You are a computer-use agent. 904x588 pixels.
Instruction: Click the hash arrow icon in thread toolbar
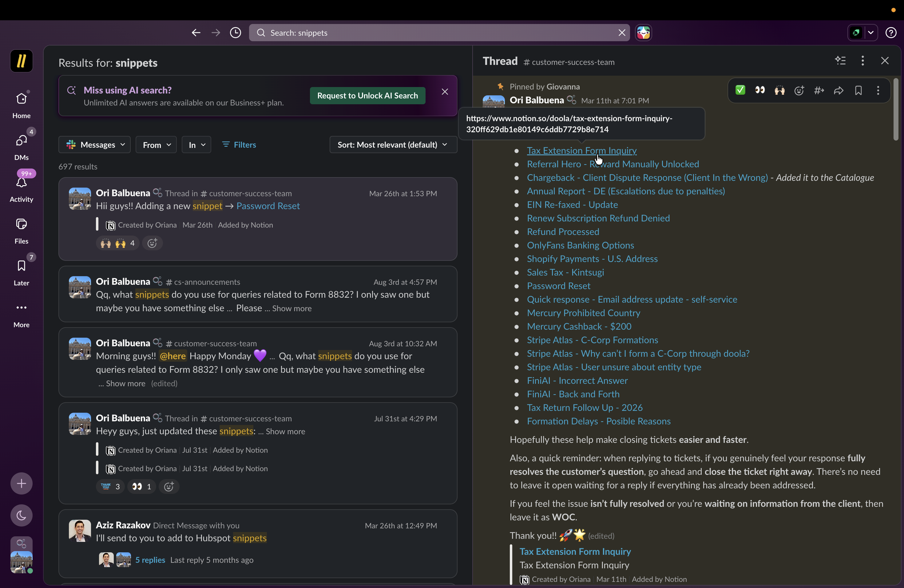click(x=819, y=90)
